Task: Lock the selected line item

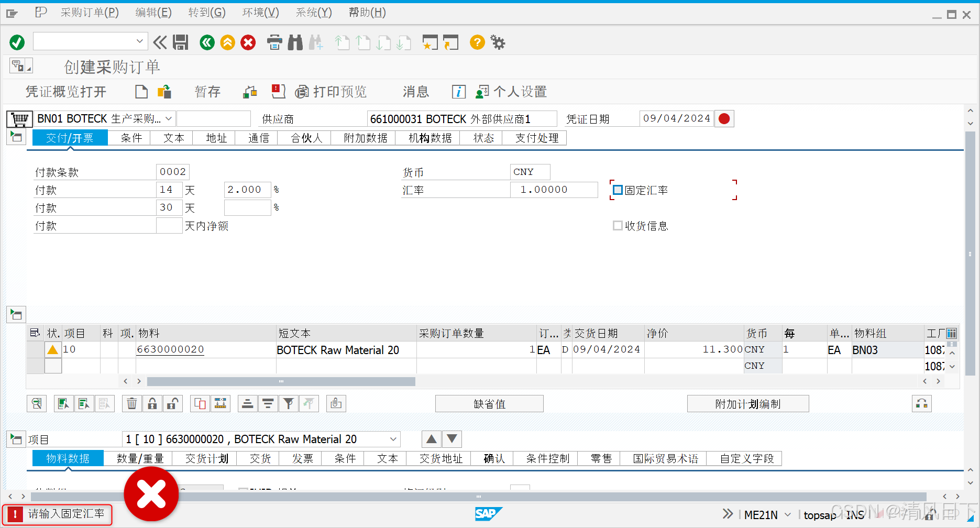Action: (x=152, y=403)
